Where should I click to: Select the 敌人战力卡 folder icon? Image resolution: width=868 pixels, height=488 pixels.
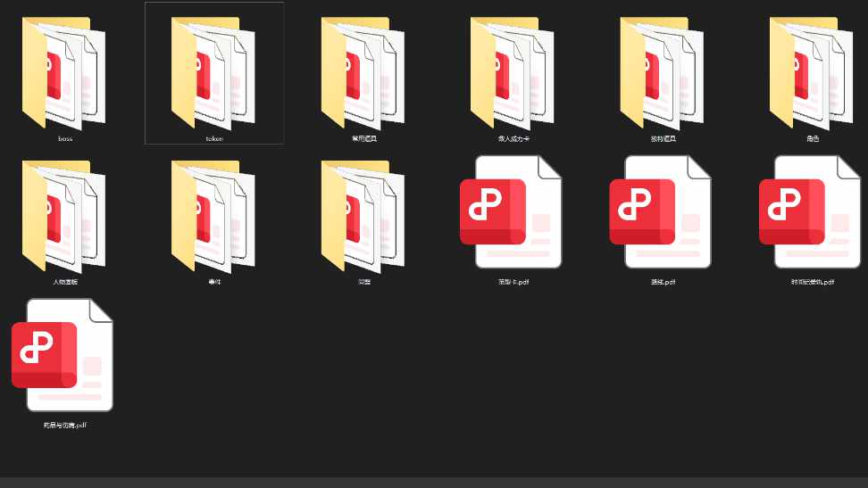(513, 71)
